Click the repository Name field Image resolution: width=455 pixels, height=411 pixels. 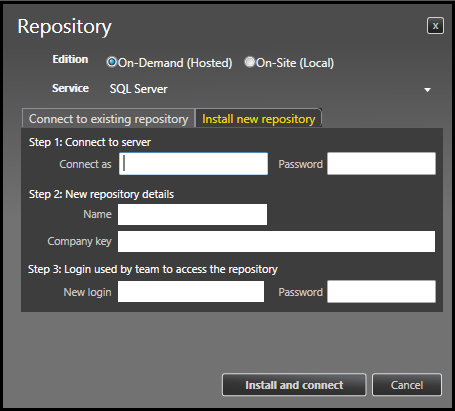(192, 214)
